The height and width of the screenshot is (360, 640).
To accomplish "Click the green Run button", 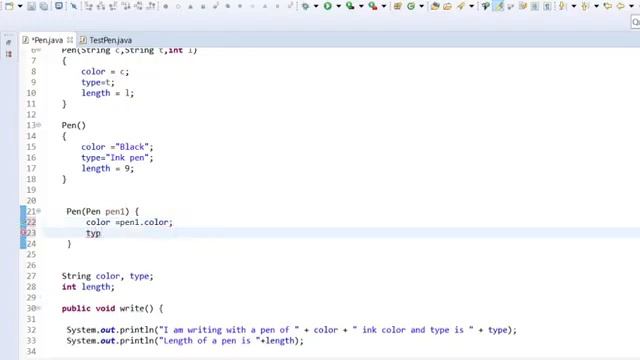I will (x=327, y=6).
